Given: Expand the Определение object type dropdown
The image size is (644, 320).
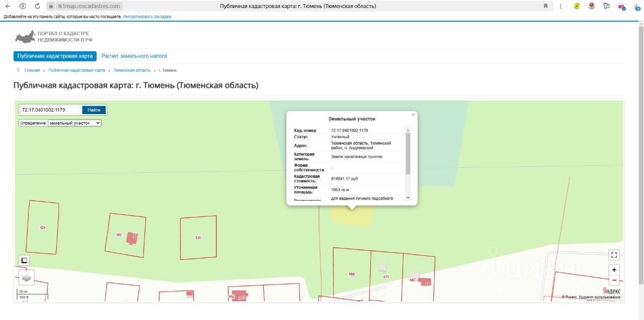Looking at the screenshot, I should tap(74, 123).
